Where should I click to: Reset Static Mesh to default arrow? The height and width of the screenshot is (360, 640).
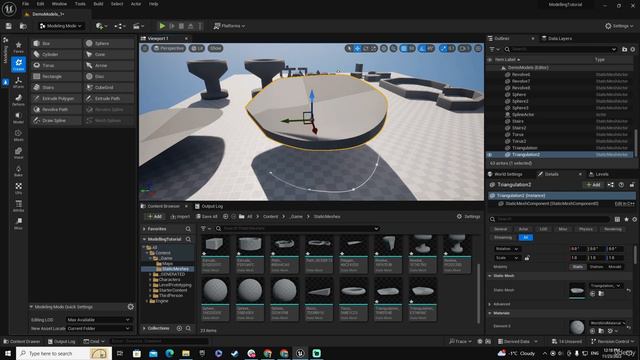(x=629, y=290)
